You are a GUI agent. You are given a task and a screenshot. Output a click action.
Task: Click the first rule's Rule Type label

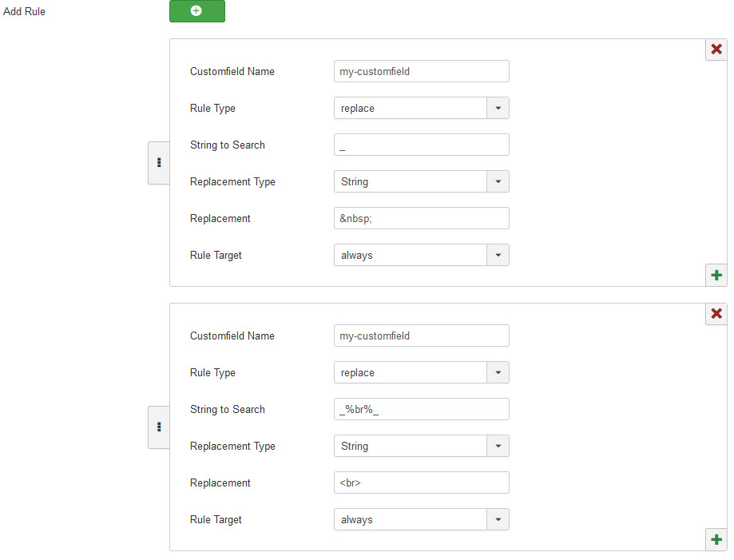tap(212, 109)
